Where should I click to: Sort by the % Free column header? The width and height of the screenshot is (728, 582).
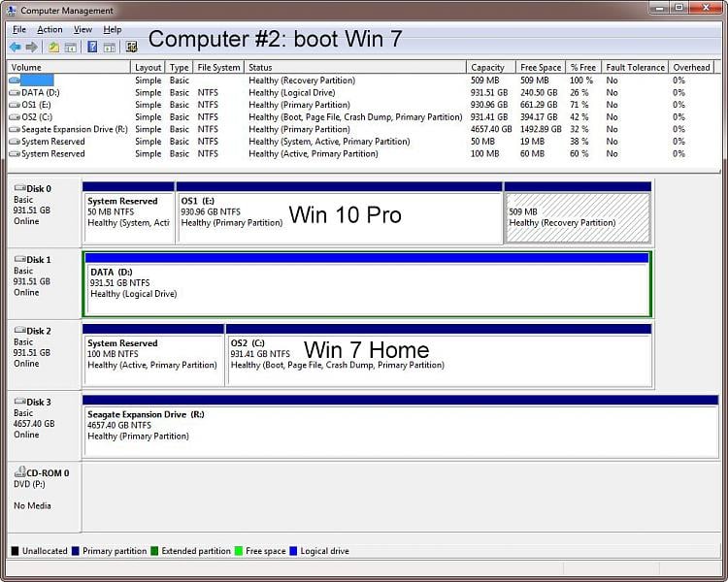tap(583, 67)
